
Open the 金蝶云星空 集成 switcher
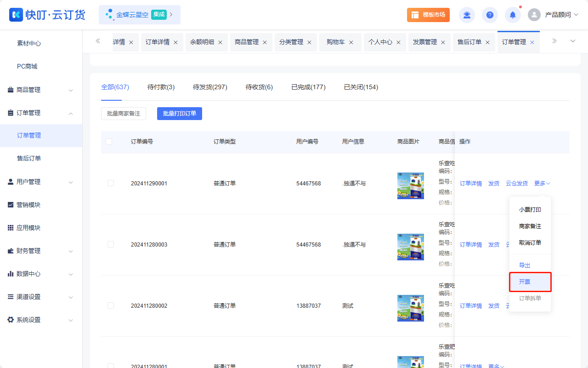tap(140, 15)
